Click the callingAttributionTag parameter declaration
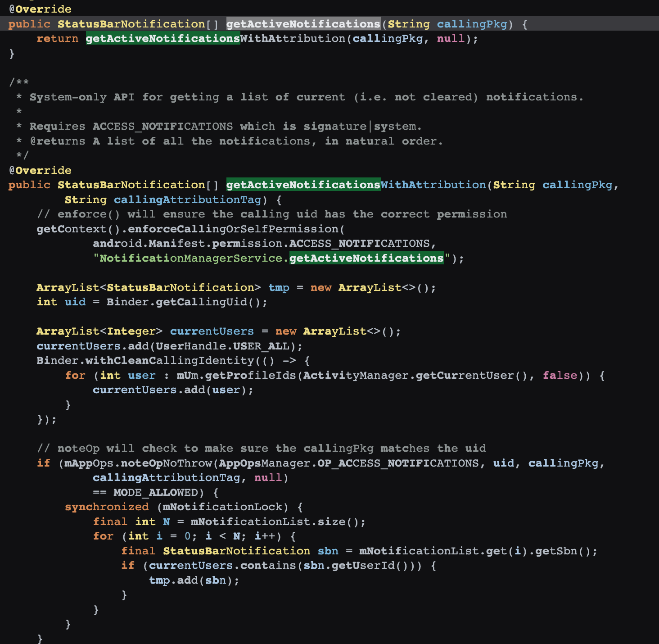659x644 pixels. pyautogui.click(x=187, y=200)
